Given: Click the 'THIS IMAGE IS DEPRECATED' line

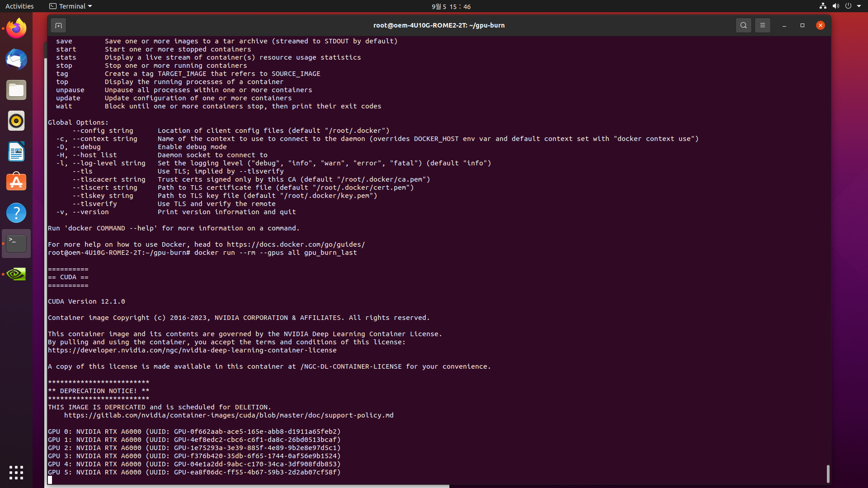Looking at the screenshot, I should (x=160, y=407).
